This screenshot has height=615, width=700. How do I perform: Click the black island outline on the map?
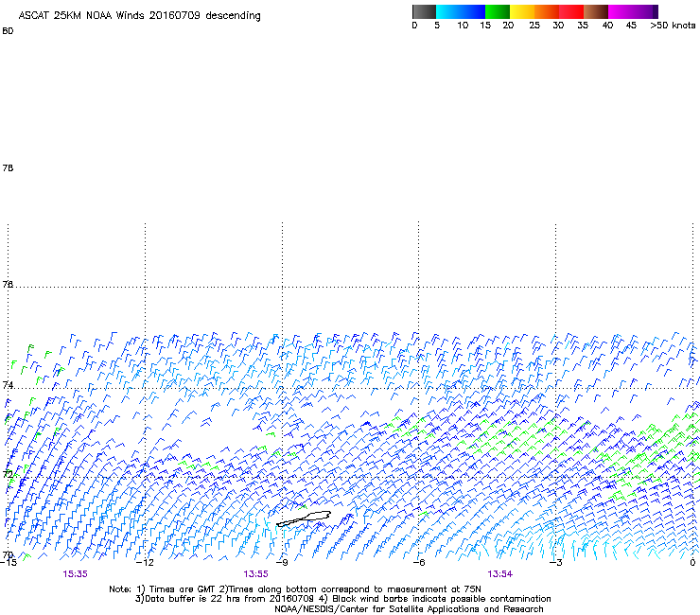click(x=304, y=518)
